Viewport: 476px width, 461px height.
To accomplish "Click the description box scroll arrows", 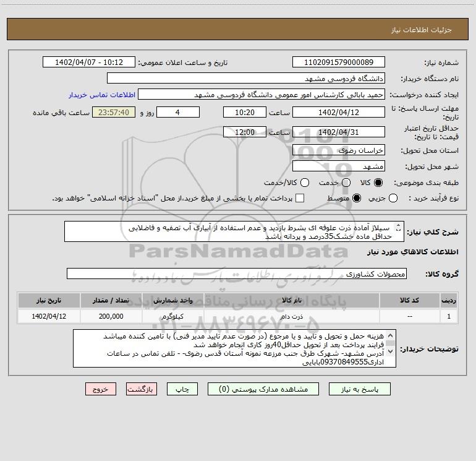I will click(398, 227).
